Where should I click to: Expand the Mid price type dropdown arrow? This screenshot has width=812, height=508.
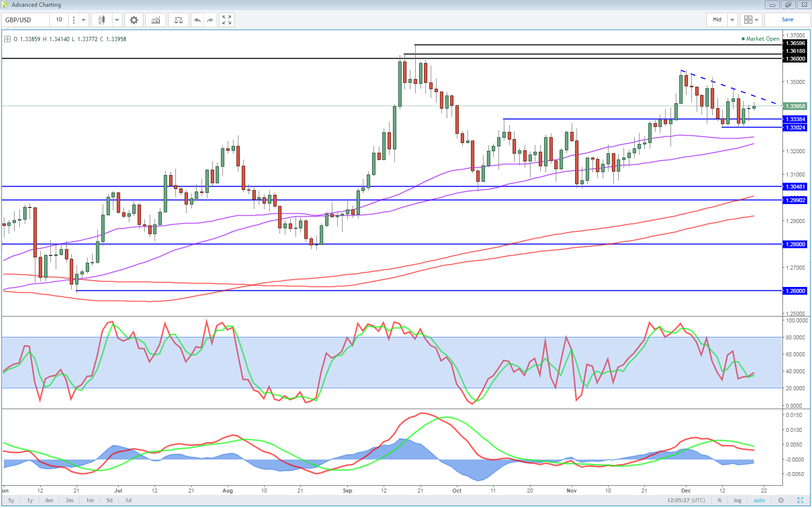732,20
